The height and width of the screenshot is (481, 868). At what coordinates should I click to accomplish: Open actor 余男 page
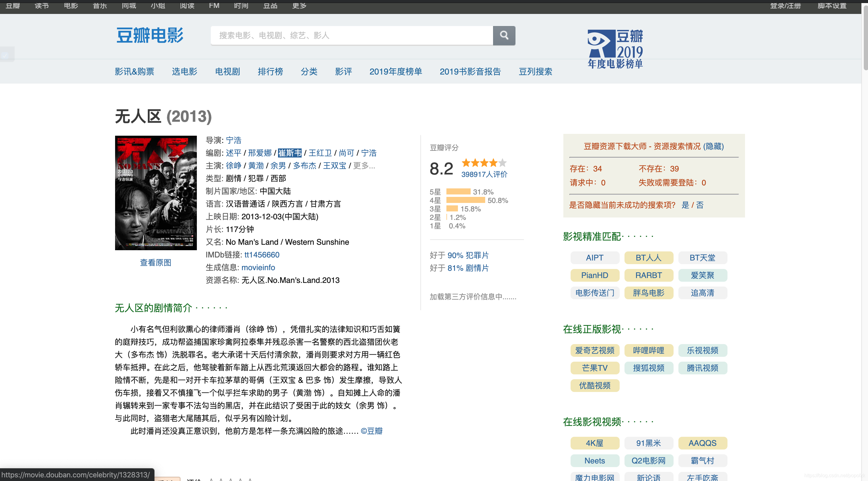[278, 165]
